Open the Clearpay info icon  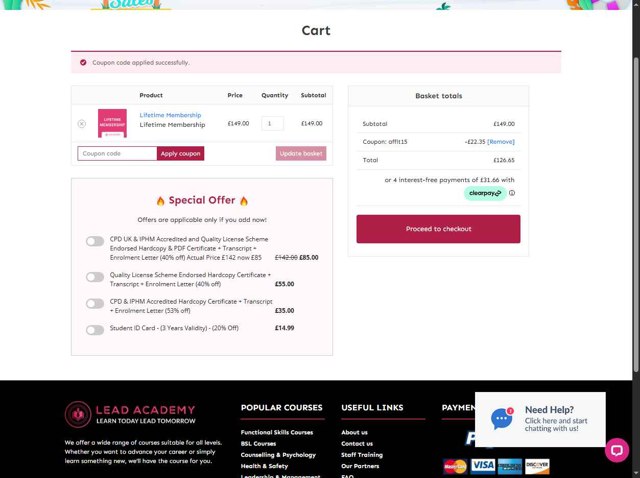pos(512,193)
